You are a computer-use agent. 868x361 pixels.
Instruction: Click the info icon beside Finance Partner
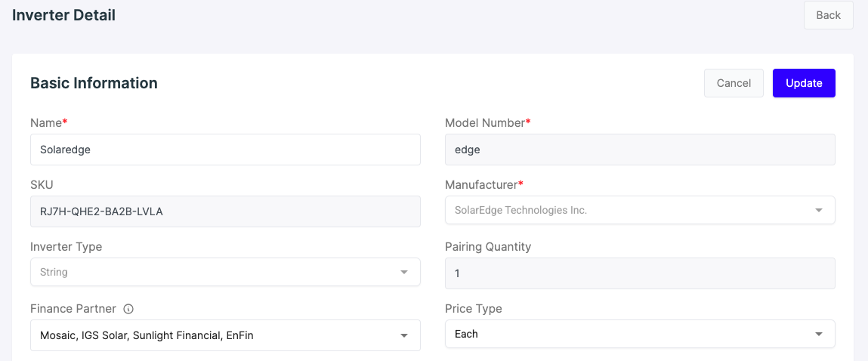[x=128, y=309]
